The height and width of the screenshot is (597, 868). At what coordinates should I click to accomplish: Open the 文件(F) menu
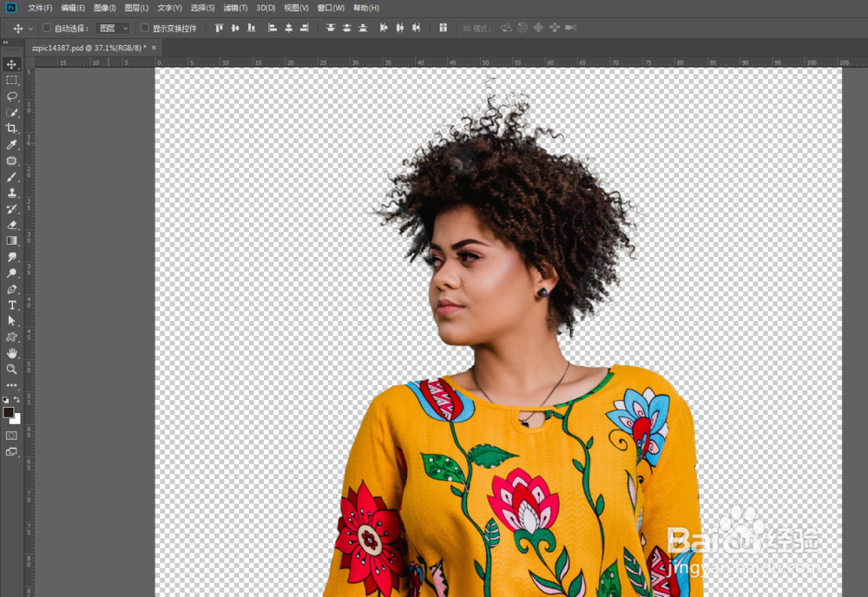pos(40,8)
